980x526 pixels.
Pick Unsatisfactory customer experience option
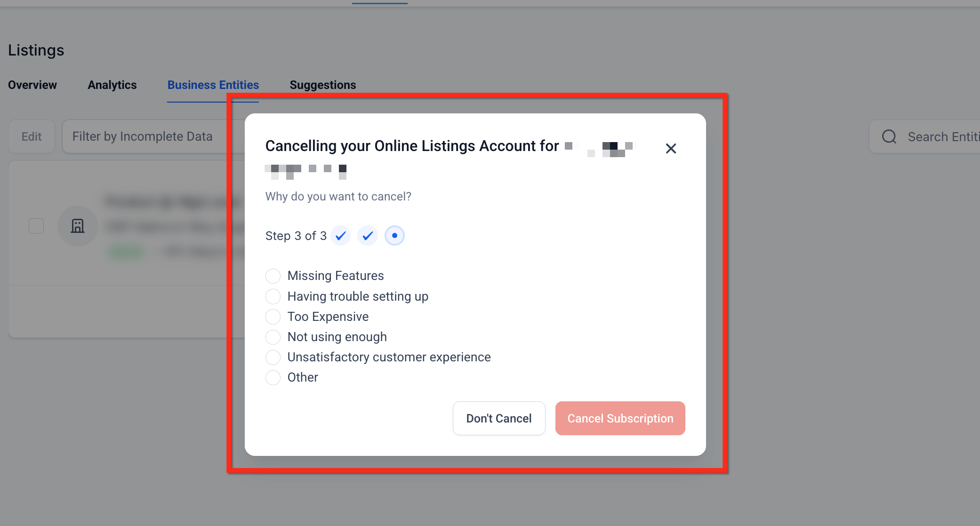click(x=273, y=357)
